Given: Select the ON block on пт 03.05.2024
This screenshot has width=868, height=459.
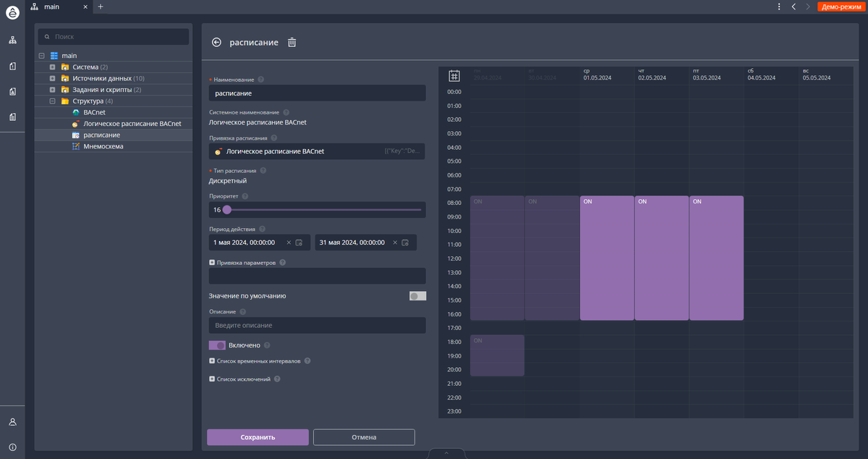Looking at the screenshot, I should click(716, 258).
